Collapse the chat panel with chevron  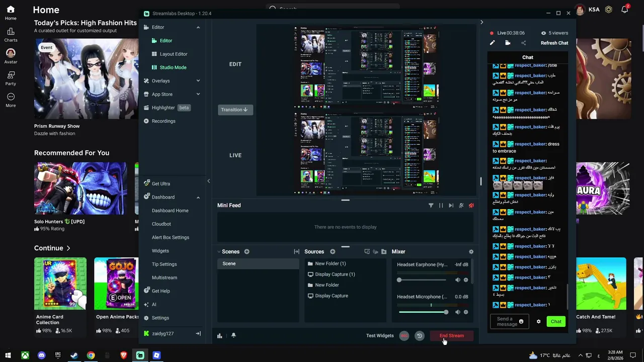pos(481,22)
